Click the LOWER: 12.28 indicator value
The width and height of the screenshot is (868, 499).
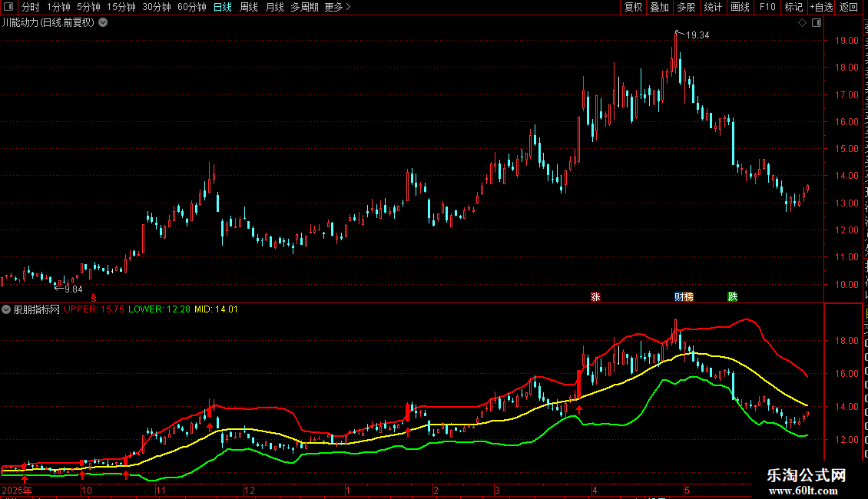(160, 309)
